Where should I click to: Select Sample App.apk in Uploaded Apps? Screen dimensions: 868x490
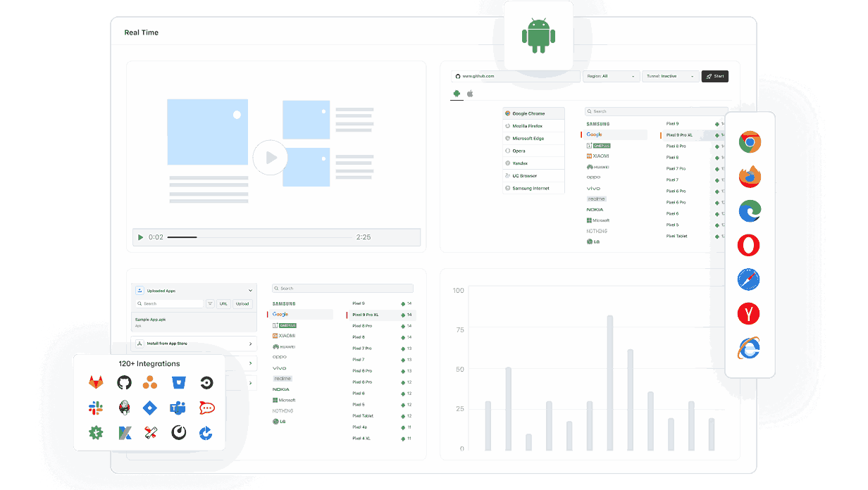click(x=194, y=322)
